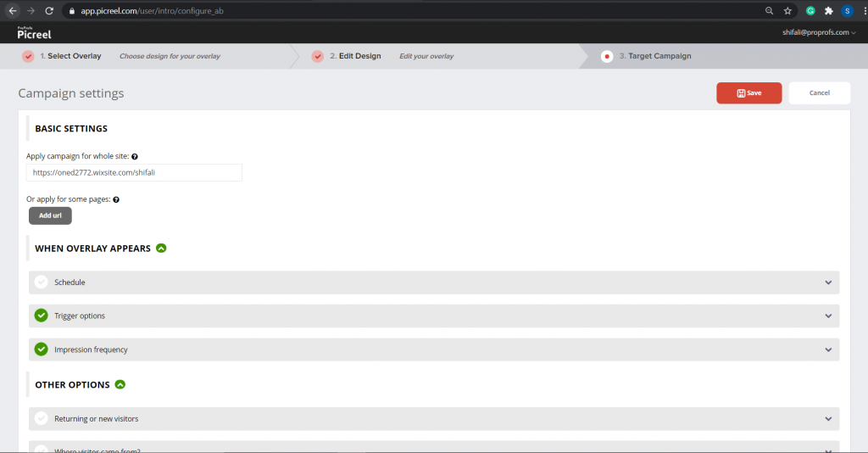Click the Select Overlay step check icon

tap(28, 56)
